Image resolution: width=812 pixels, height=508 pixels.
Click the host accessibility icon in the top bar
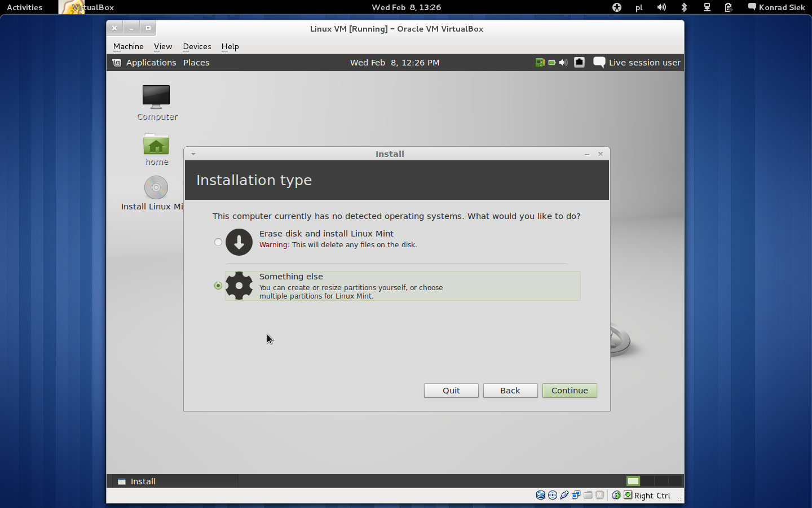617,7
